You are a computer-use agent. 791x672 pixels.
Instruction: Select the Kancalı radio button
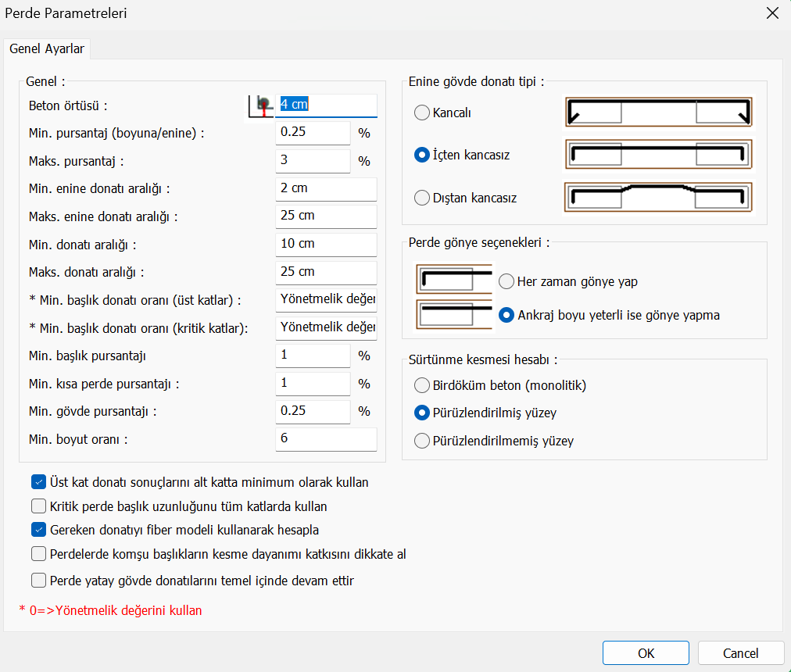(422, 113)
